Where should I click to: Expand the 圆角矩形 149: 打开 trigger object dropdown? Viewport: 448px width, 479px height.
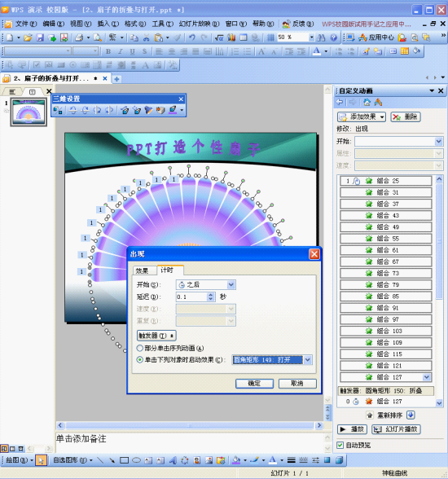(x=308, y=360)
